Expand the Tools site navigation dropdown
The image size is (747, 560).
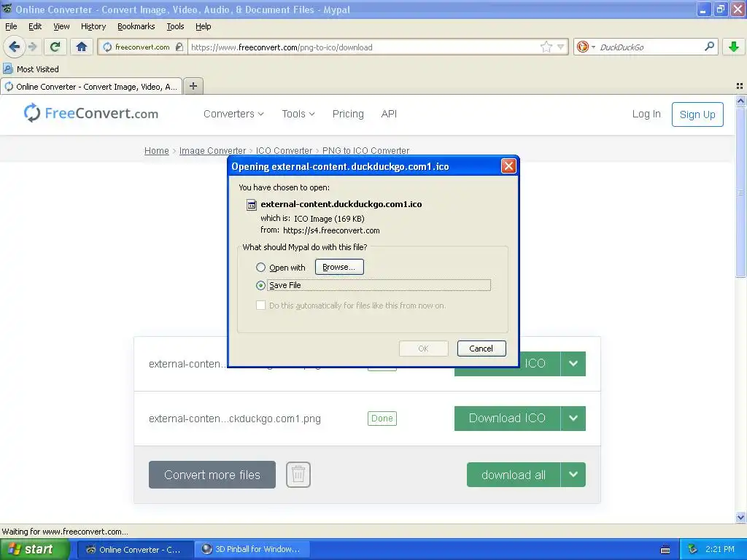coord(298,114)
